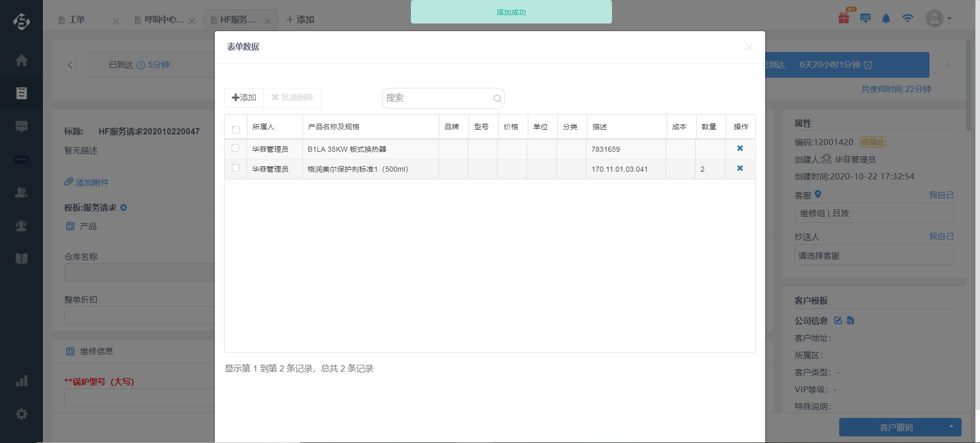Open the knowledge base book icon

(21, 259)
